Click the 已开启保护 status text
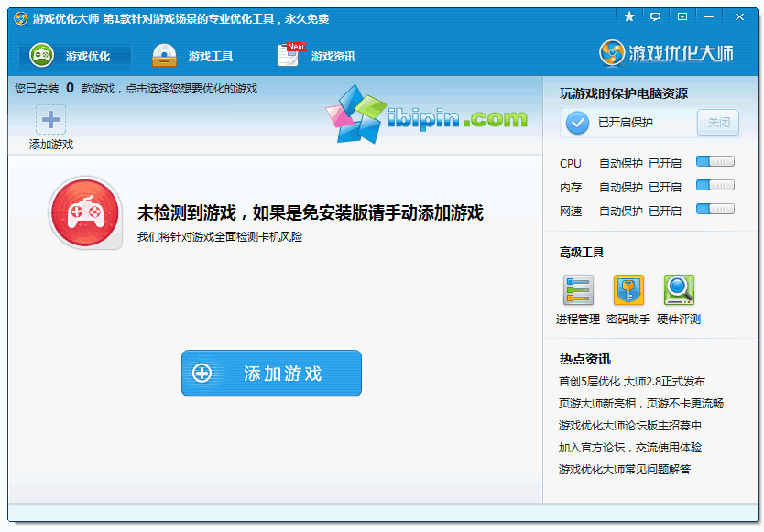Screen dimensions: 764x532 tap(625, 123)
